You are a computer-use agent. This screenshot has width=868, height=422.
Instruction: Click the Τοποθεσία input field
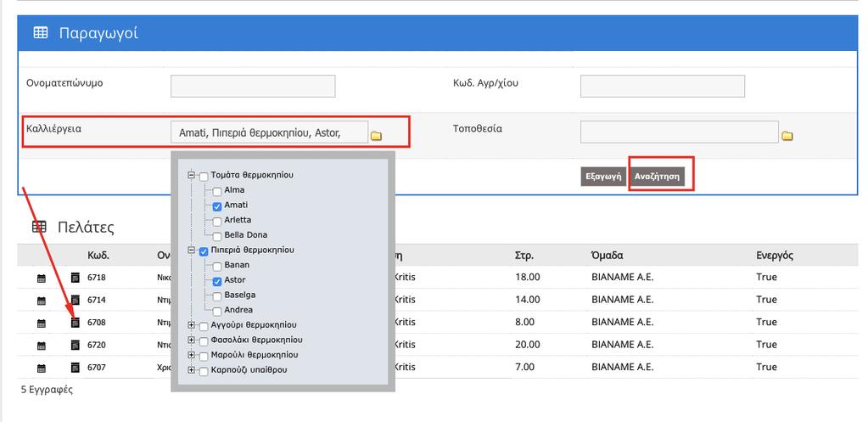tap(680, 132)
